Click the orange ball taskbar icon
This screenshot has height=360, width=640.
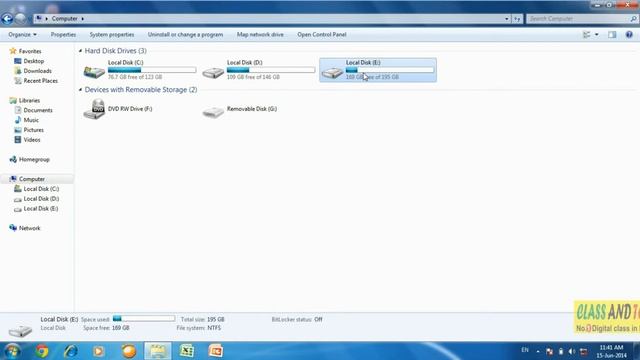(129, 351)
